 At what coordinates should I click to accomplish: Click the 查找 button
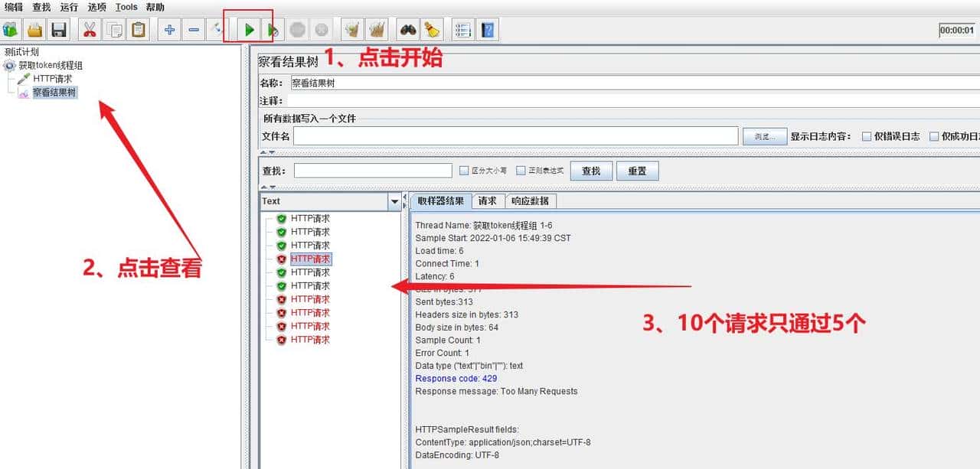coord(591,170)
